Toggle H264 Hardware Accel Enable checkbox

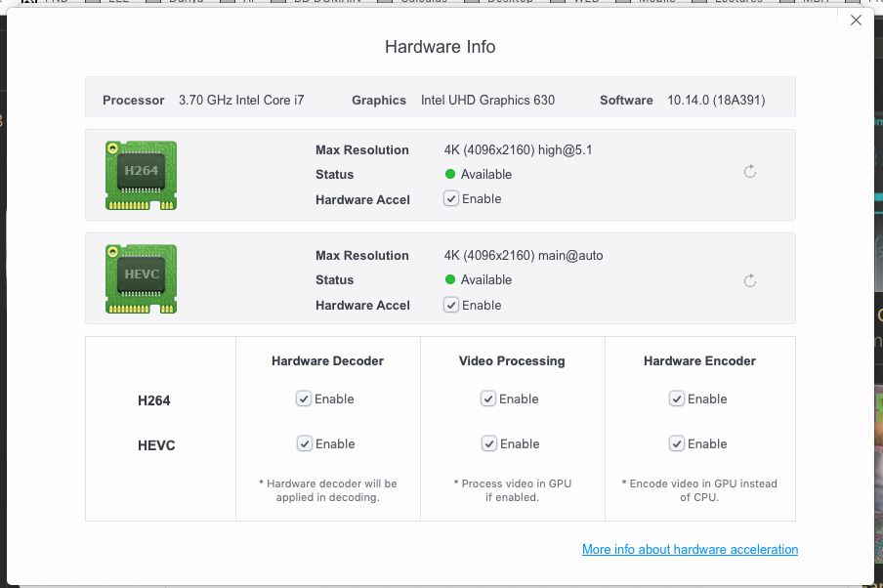click(x=451, y=199)
